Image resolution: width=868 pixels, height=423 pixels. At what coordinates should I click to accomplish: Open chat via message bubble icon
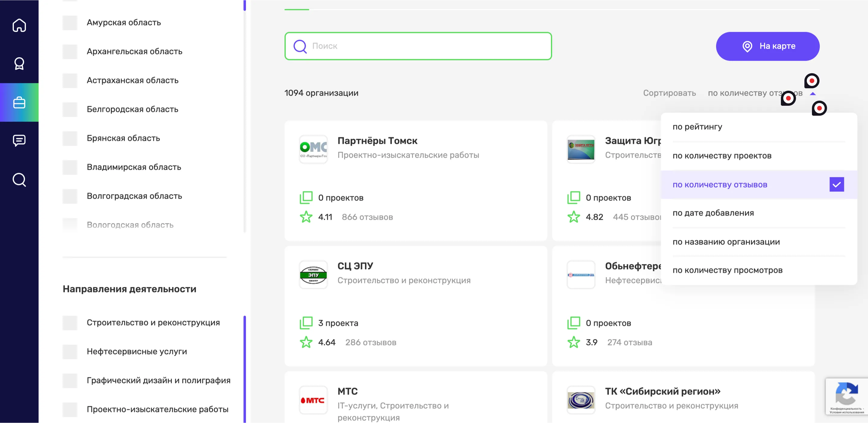pos(19,140)
